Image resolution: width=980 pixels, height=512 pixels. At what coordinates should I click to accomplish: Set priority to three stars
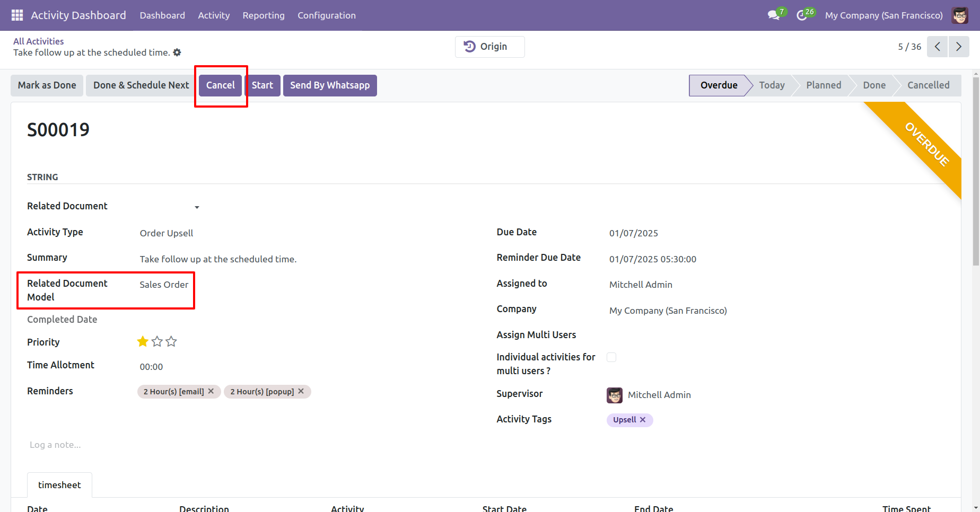point(171,342)
